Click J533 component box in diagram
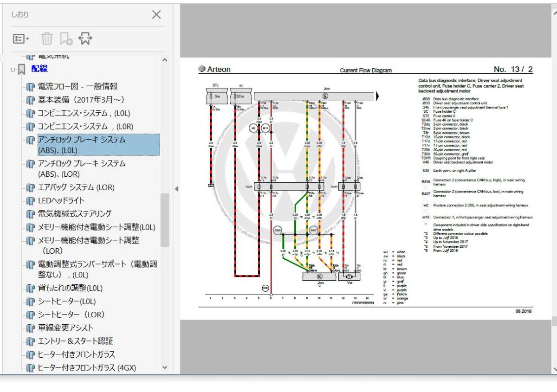This screenshot has width=557, height=392. (x=319, y=276)
